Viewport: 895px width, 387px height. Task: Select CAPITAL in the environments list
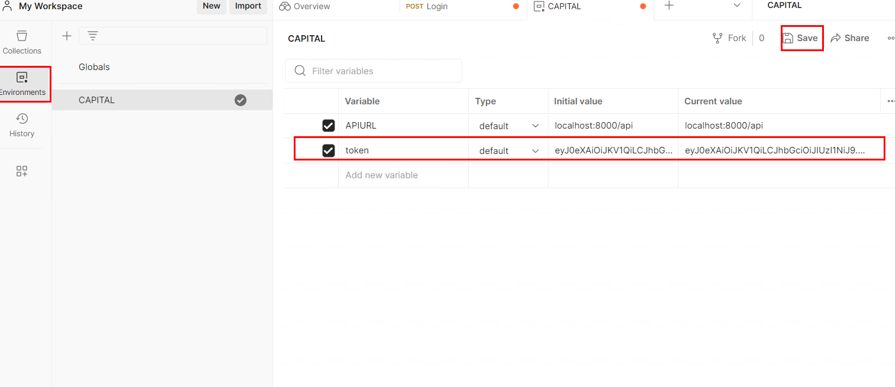click(162, 100)
